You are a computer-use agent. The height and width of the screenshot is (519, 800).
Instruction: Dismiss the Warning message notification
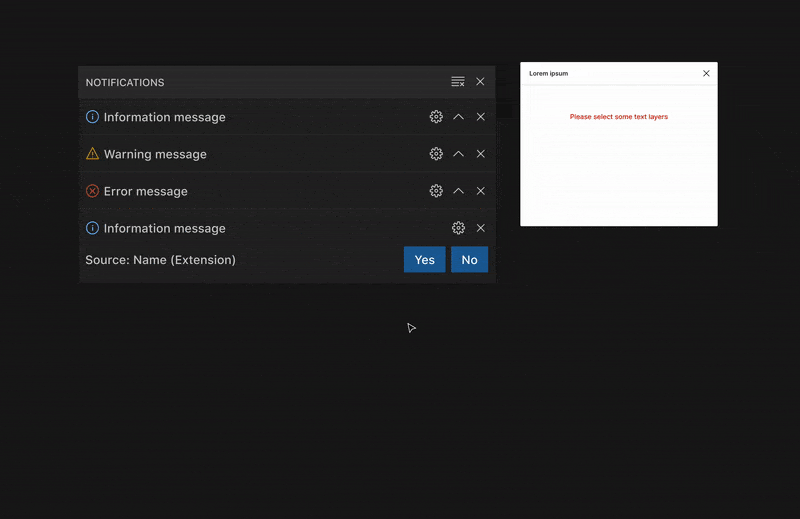(481, 154)
